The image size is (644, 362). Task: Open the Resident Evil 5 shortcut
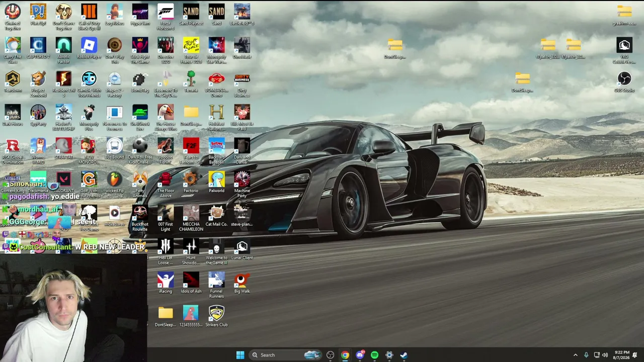(63, 83)
